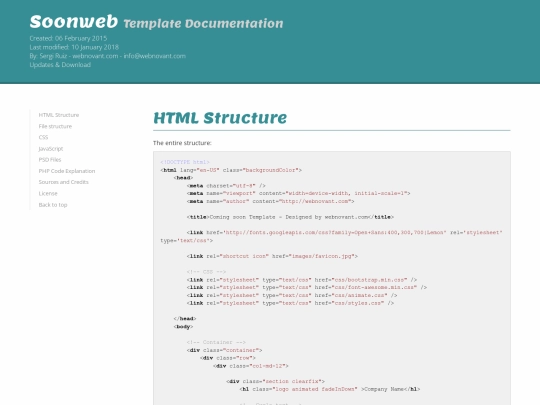Click h1 Company Name code line
The image size is (540, 405).
330,390
